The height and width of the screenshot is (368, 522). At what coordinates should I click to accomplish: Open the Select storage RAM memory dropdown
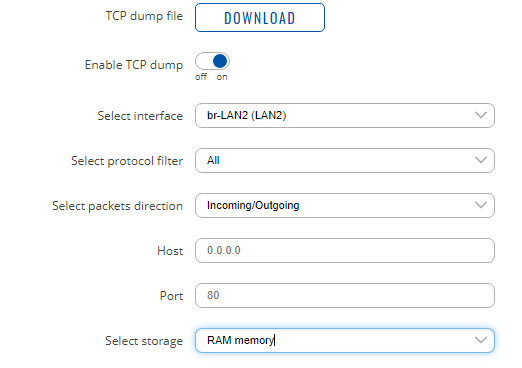345,340
